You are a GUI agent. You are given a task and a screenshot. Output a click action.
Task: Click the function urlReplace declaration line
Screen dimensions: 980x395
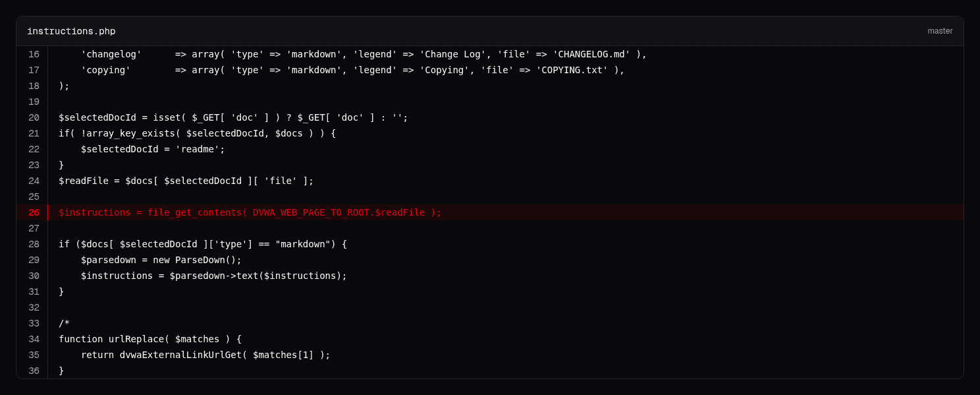pos(150,339)
